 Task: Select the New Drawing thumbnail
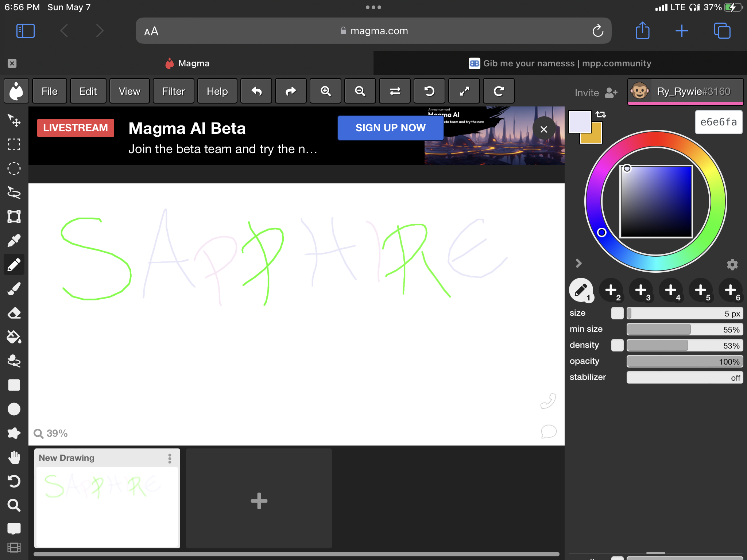point(107,506)
